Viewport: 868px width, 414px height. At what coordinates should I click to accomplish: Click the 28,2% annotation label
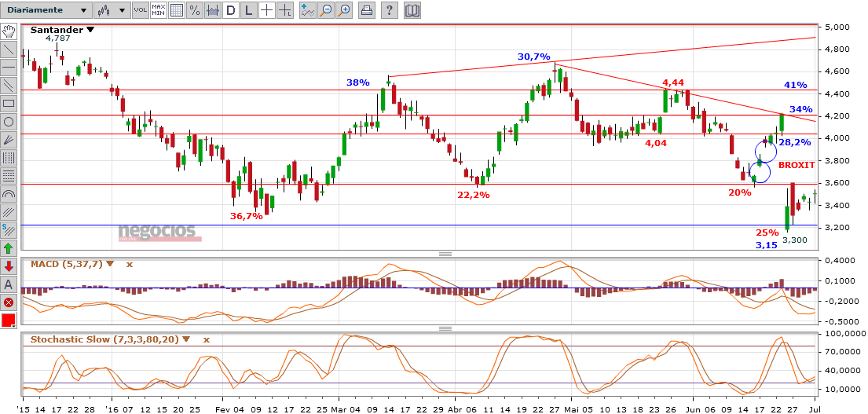[x=795, y=142]
